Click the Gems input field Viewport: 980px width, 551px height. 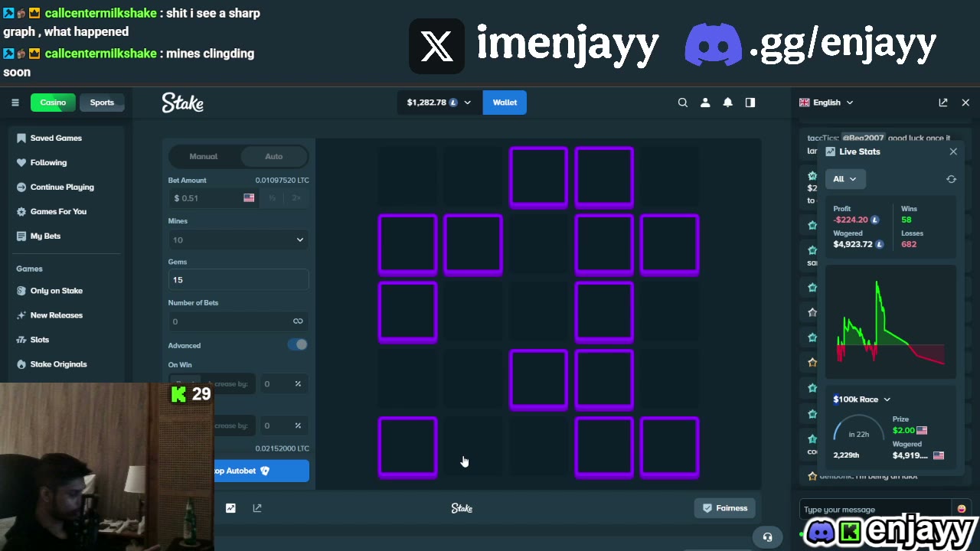point(238,280)
